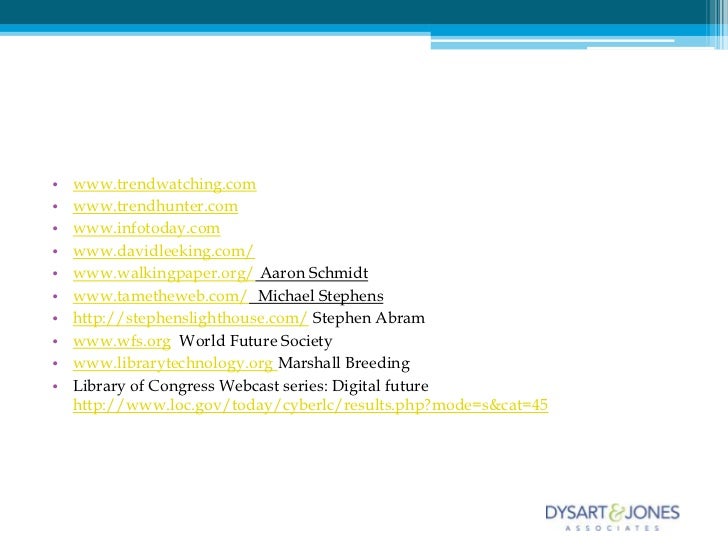The width and height of the screenshot is (728, 546).
Task: Select the text 'Michael Stephens'
Action: [x=321, y=296]
